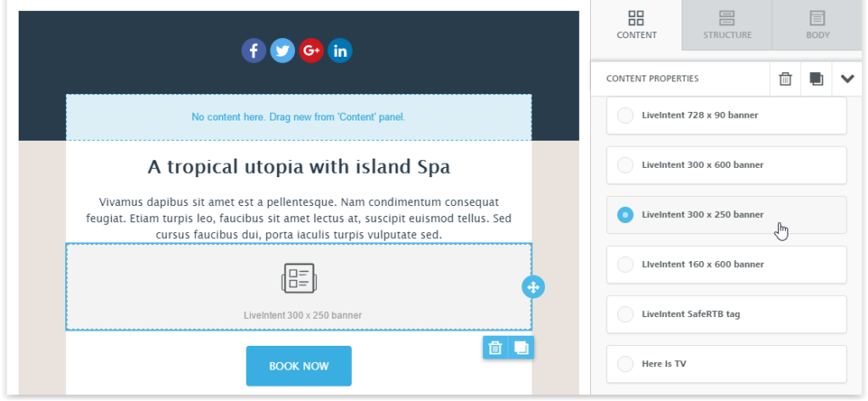This screenshot has height=401, width=868.
Task: Duplicate the selected banner block on canvas
Action: 521,348
